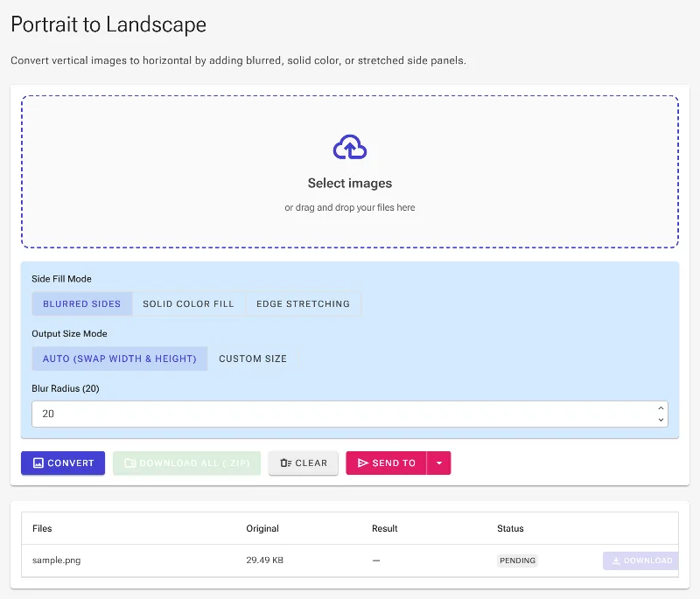Click the Select images upload text

point(350,184)
